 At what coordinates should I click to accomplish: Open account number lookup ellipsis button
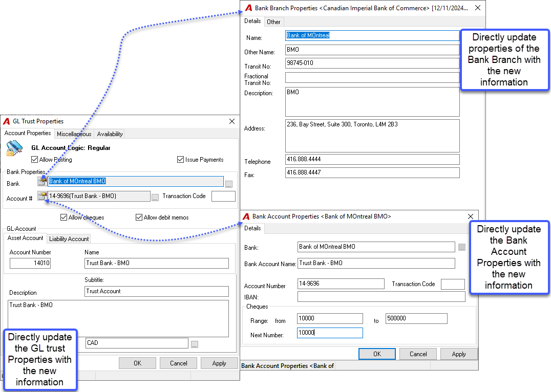[x=155, y=198]
